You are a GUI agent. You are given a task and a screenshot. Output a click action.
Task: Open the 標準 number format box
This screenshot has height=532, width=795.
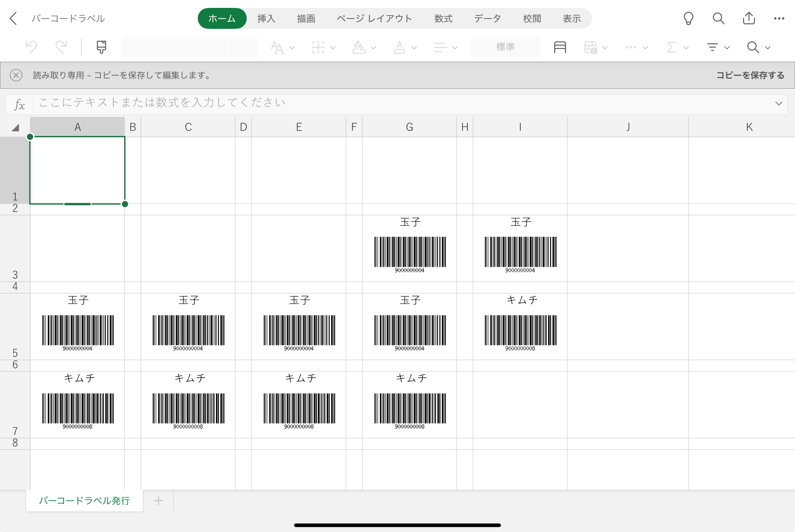coord(505,47)
